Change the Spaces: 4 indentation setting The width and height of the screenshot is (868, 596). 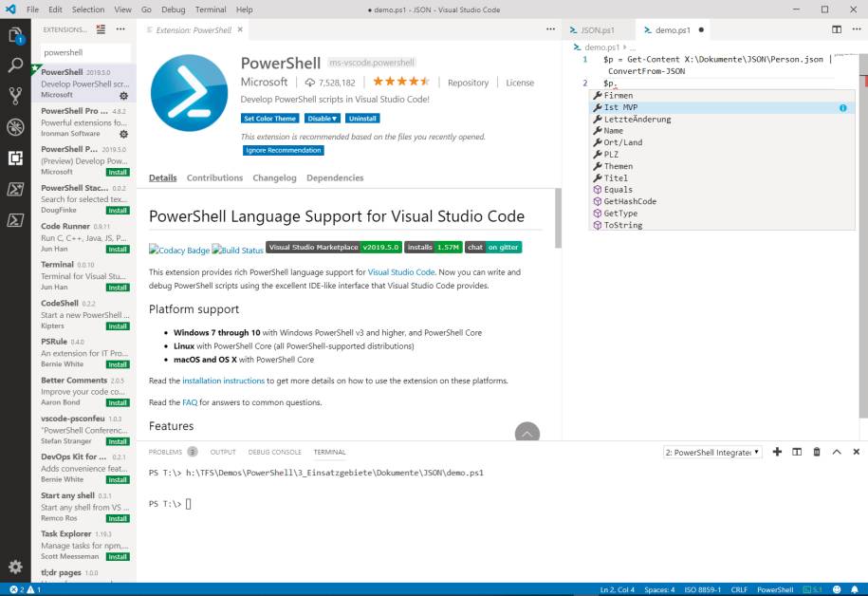click(x=659, y=590)
